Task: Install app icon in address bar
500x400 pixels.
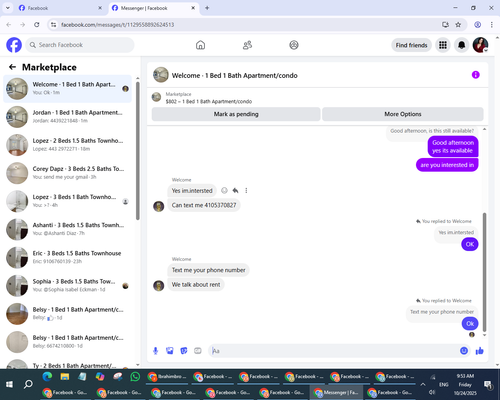Action: [445, 25]
